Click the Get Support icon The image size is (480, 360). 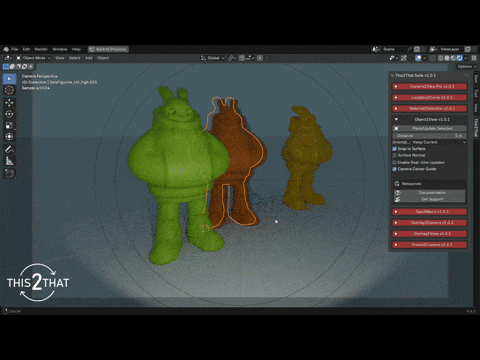[397, 199]
